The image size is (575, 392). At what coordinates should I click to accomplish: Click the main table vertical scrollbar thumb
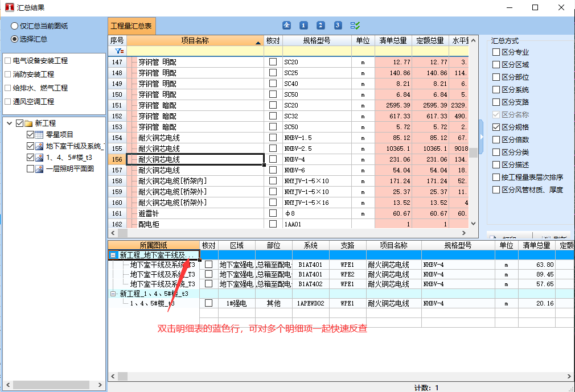coord(473,152)
